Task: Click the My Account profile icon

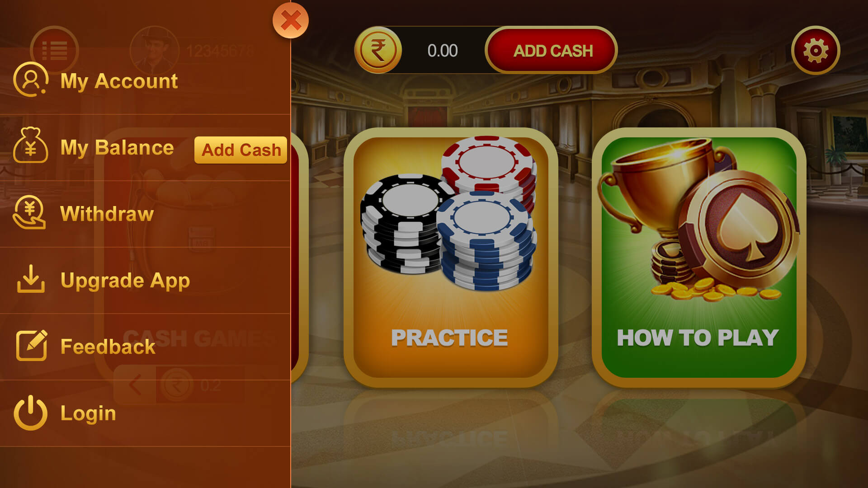Action: click(30, 80)
